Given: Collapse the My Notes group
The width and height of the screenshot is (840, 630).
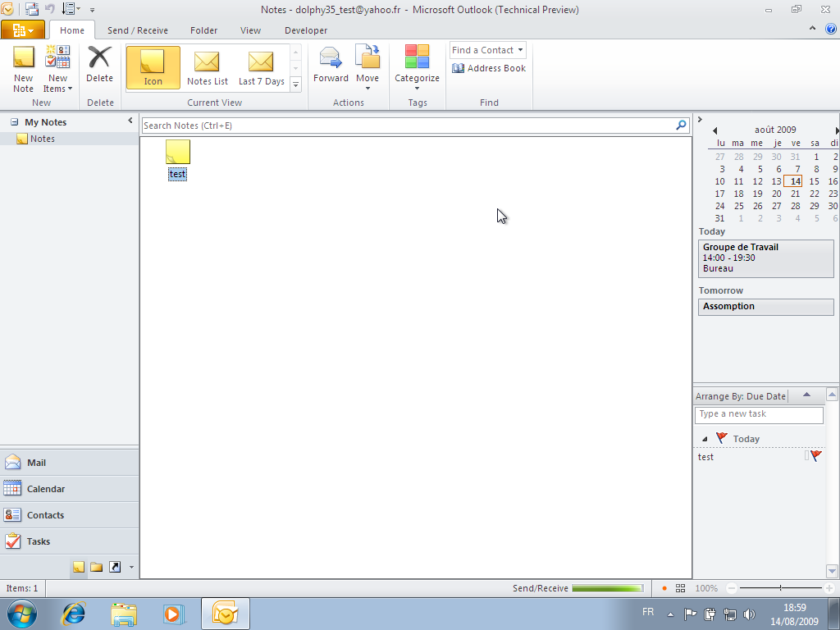Looking at the screenshot, I should (x=15, y=122).
